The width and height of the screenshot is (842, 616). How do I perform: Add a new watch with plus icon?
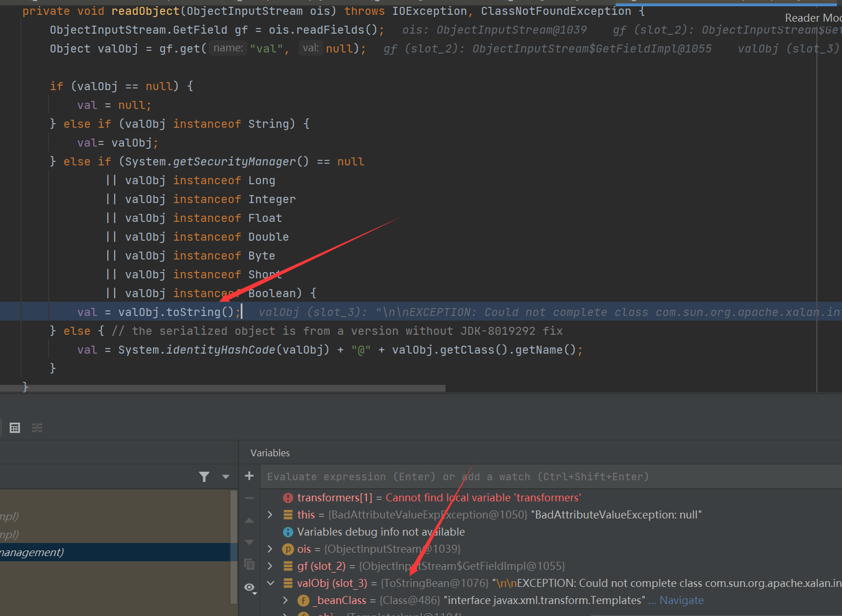pos(249,476)
